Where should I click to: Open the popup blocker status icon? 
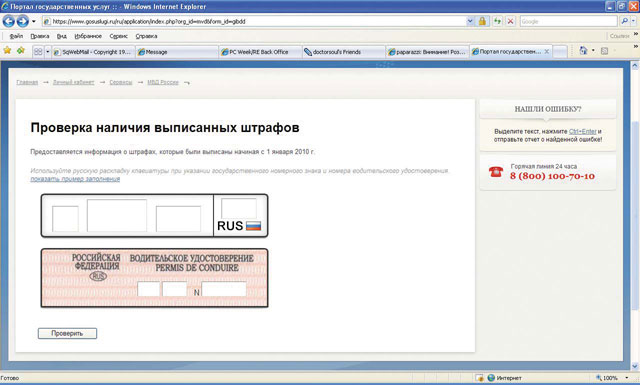(479, 378)
